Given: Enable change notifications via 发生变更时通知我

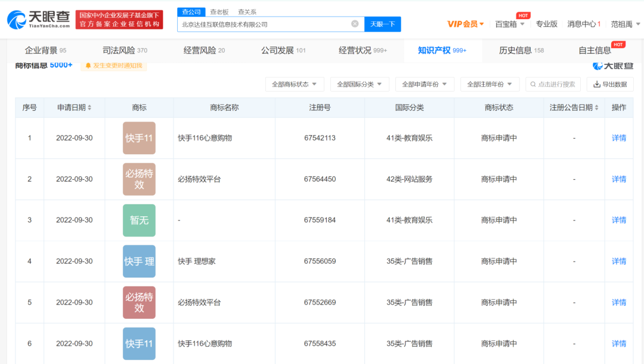Looking at the screenshot, I should [x=113, y=67].
